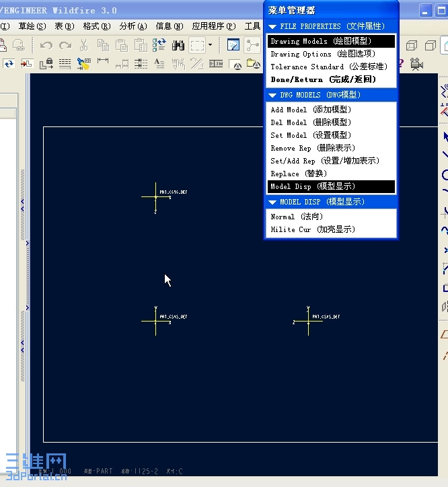This screenshot has height=487, width=448.
Task: Click the wireframe cube display icon
Action: tap(412, 45)
